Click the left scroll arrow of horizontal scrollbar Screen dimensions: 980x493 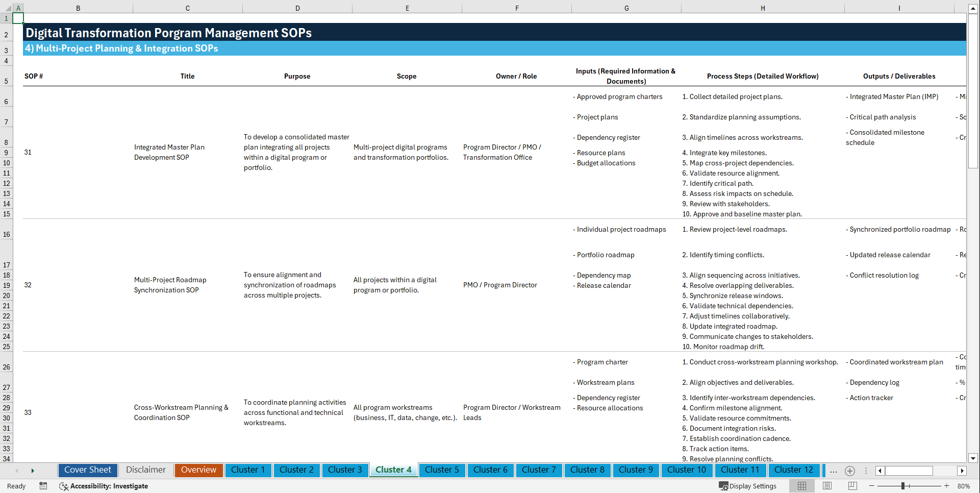point(880,471)
